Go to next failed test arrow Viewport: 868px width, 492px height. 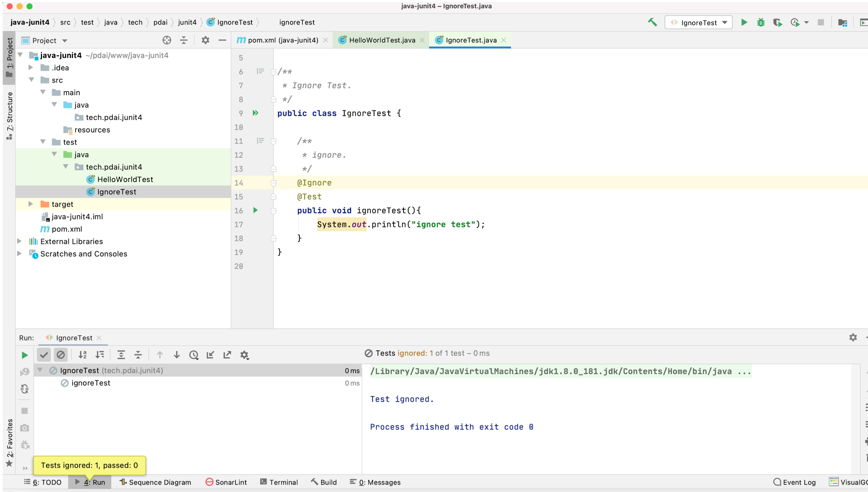click(177, 355)
